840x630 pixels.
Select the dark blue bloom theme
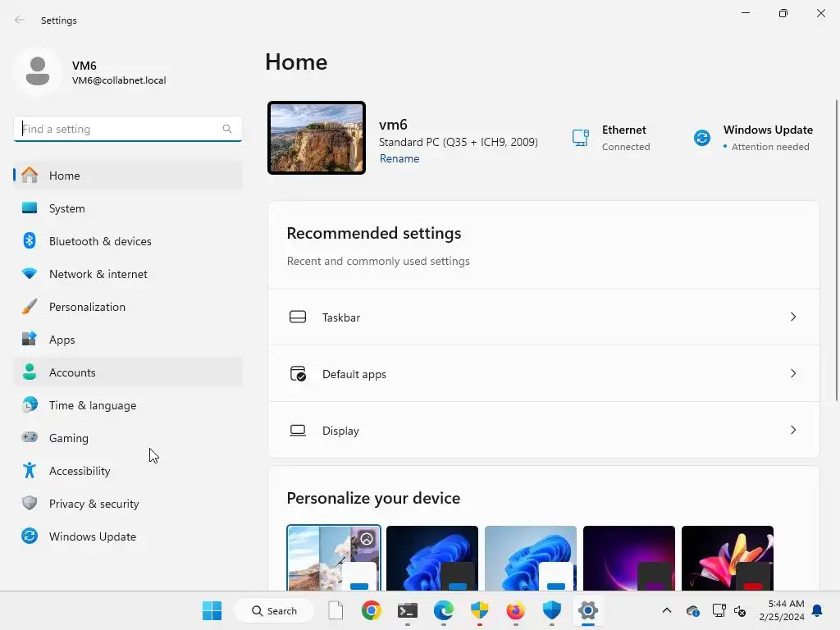pyautogui.click(x=431, y=558)
